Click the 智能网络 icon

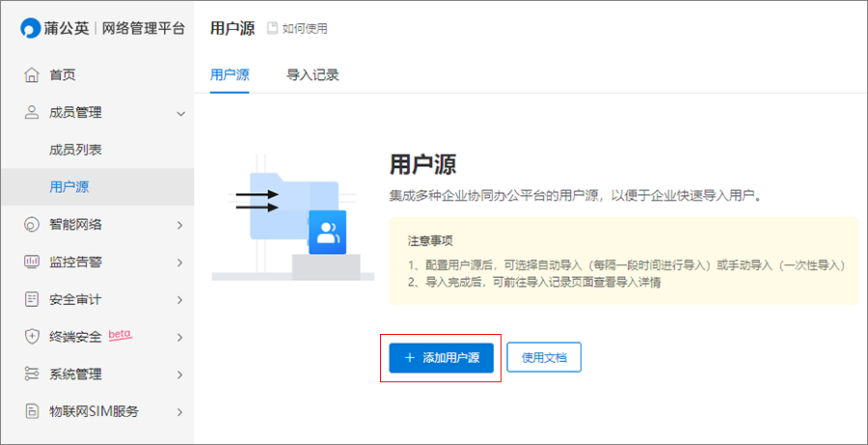coord(32,225)
